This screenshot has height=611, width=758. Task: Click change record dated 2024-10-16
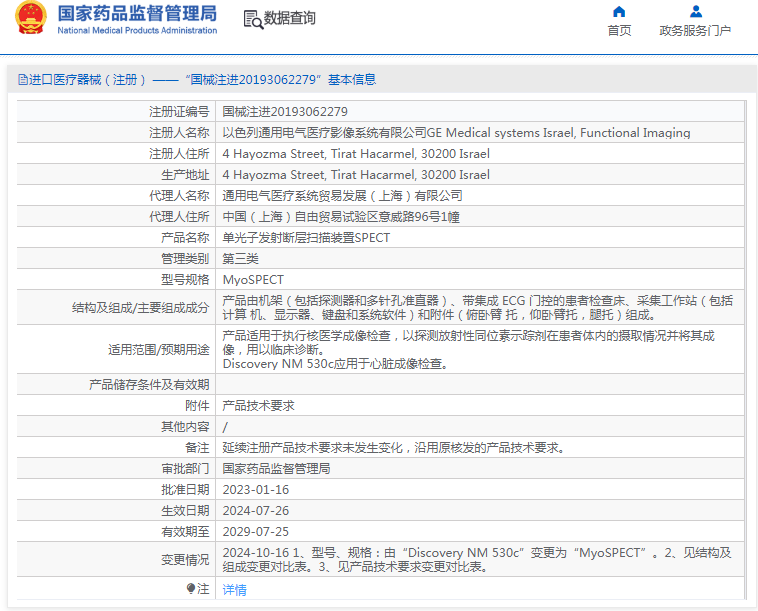[477, 559]
